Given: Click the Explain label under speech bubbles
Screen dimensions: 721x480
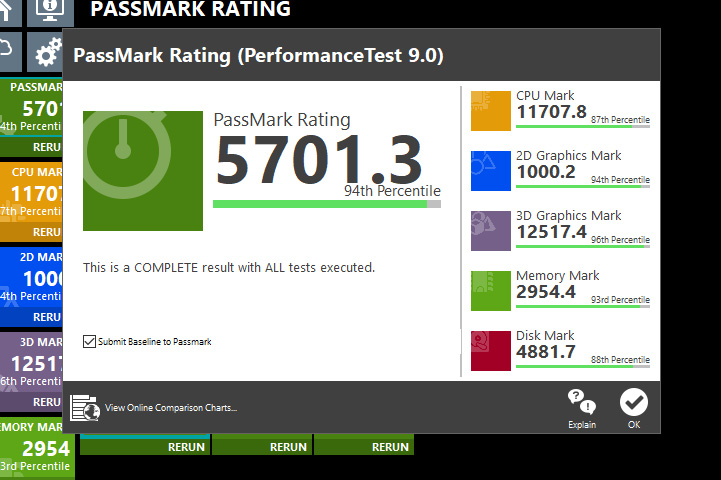Looking at the screenshot, I should tap(582, 425).
